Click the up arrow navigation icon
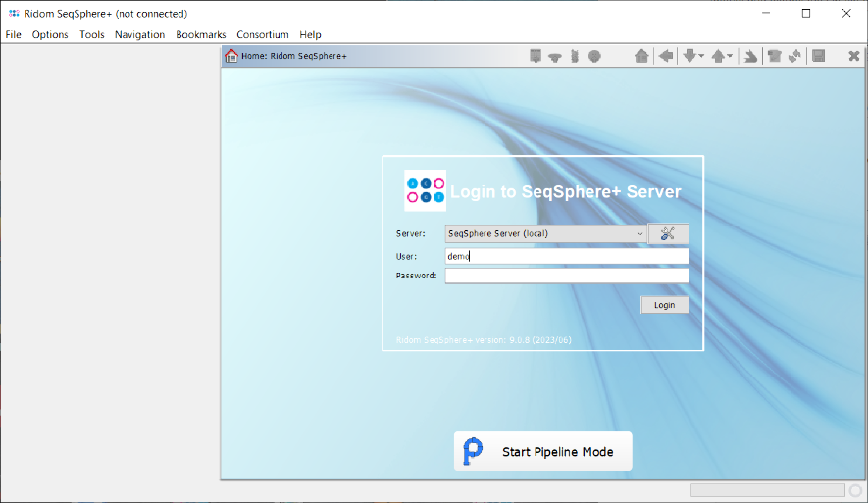Screen dimensions: 868x503 tap(718, 56)
